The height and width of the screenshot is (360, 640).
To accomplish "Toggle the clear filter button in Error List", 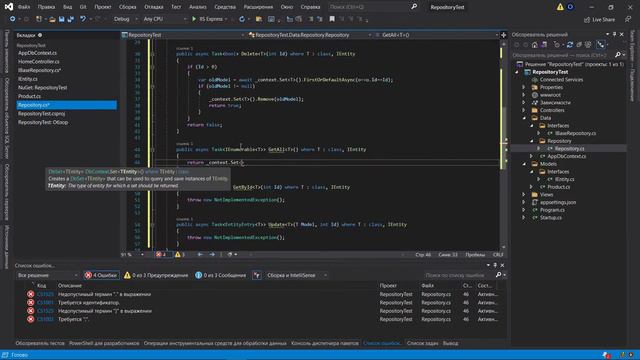I will tap(257, 276).
